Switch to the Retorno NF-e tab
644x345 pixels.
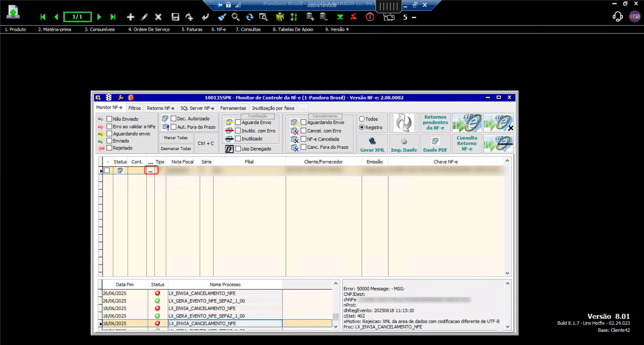pos(160,108)
